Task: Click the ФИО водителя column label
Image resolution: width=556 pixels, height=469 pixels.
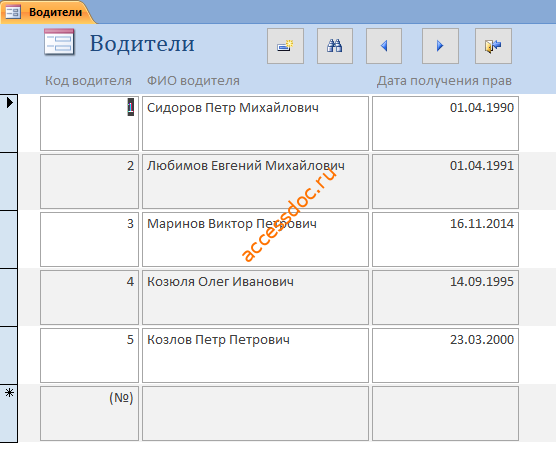Action: tap(193, 81)
